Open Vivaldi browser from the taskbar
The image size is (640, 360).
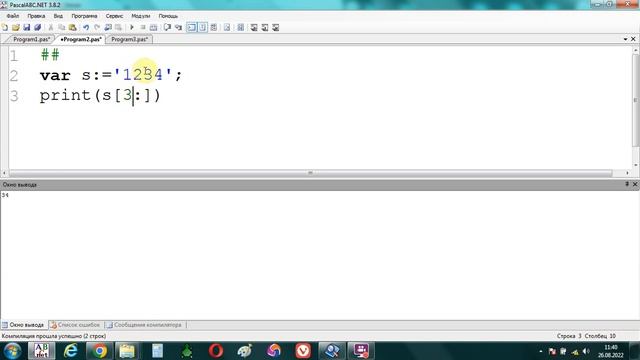click(x=303, y=351)
